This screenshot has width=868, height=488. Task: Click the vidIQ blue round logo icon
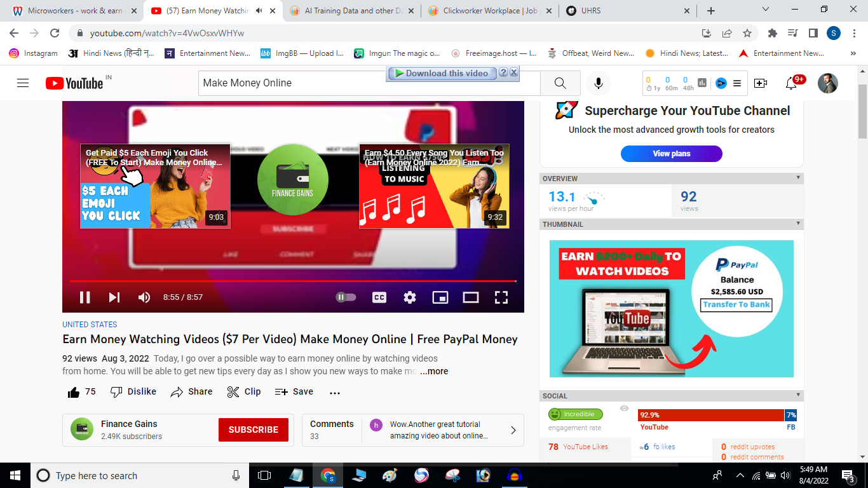click(x=721, y=83)
